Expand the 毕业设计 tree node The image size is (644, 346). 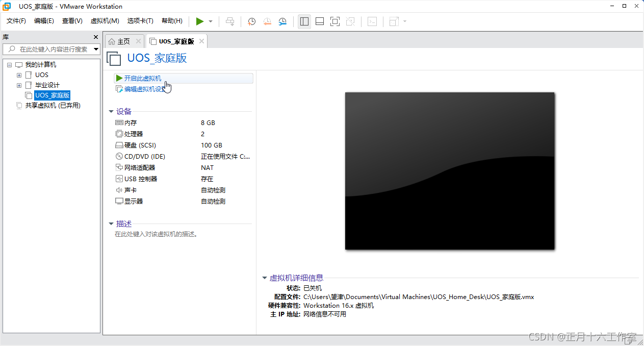pyautogui.click(x=19, y=85)
